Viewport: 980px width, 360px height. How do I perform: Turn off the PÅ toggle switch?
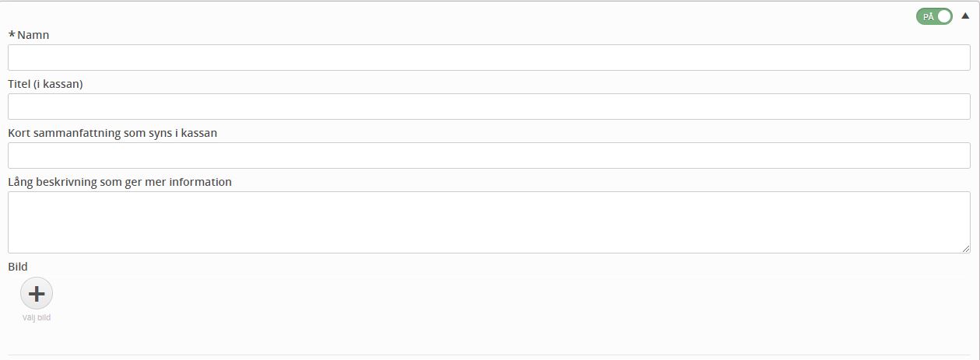click(934, 16)
